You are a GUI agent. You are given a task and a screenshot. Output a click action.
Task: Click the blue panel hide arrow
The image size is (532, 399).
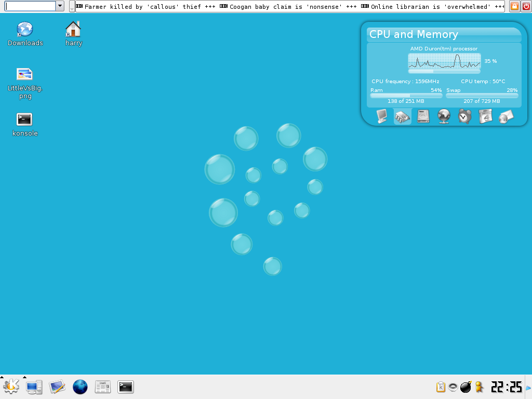(x=528, y=388)
